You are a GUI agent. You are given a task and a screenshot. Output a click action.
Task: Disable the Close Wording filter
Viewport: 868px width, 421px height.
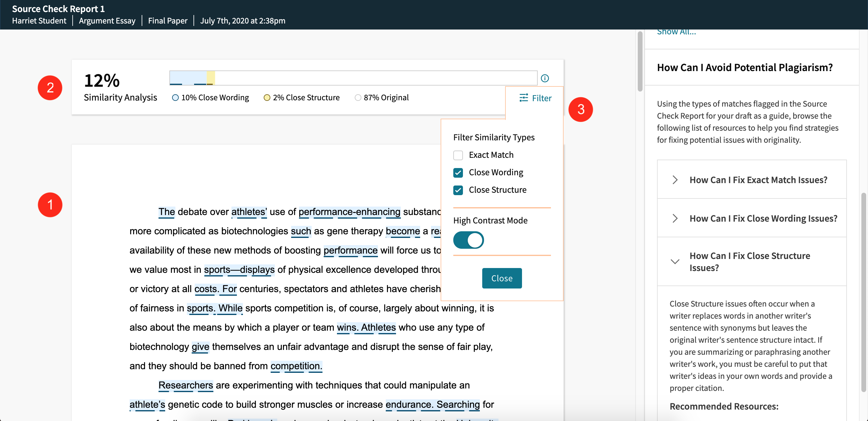pyautogui.click(x=458, y=173)
